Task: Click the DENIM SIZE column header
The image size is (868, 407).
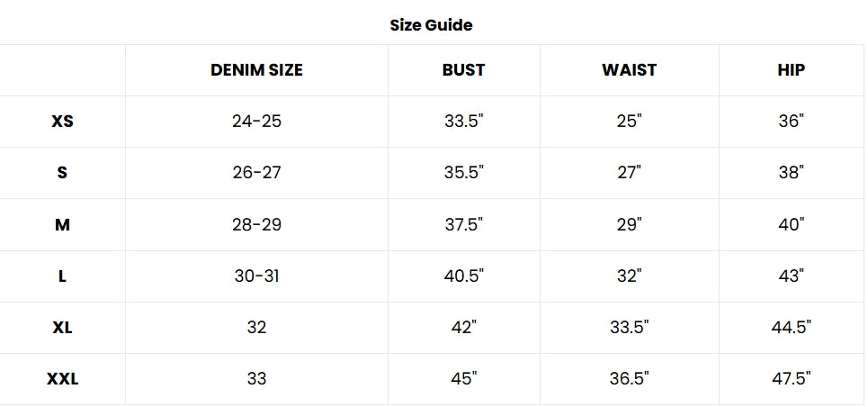Action: tap(256, 70)
